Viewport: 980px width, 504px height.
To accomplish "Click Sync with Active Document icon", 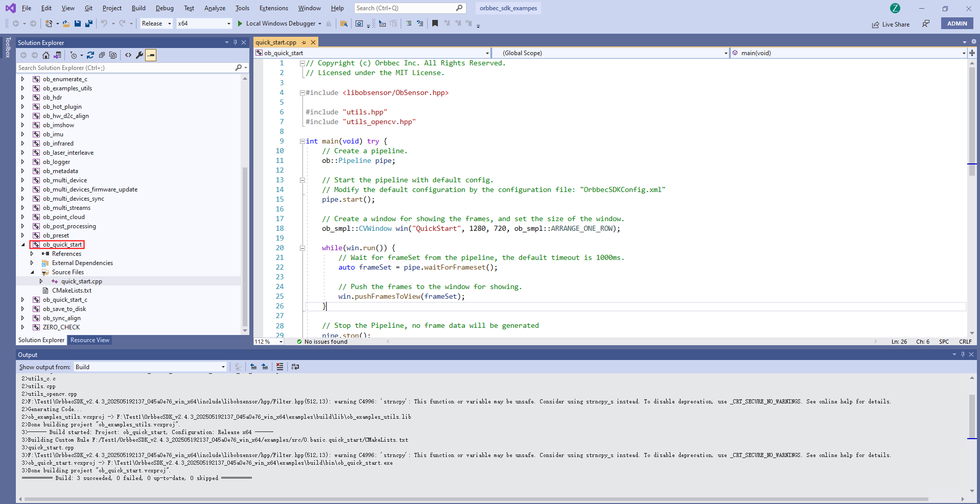I will click(90, 55).
